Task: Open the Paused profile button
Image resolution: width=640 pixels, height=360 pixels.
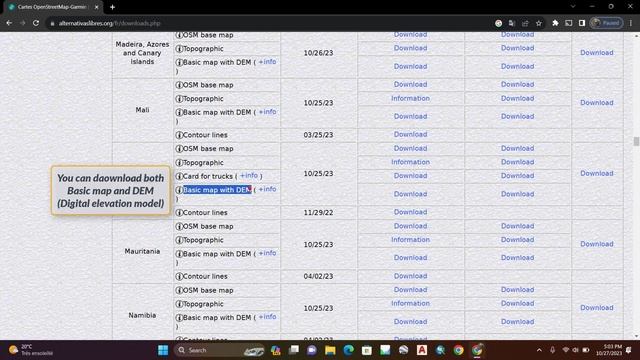Action: click(x=607, y=23)
